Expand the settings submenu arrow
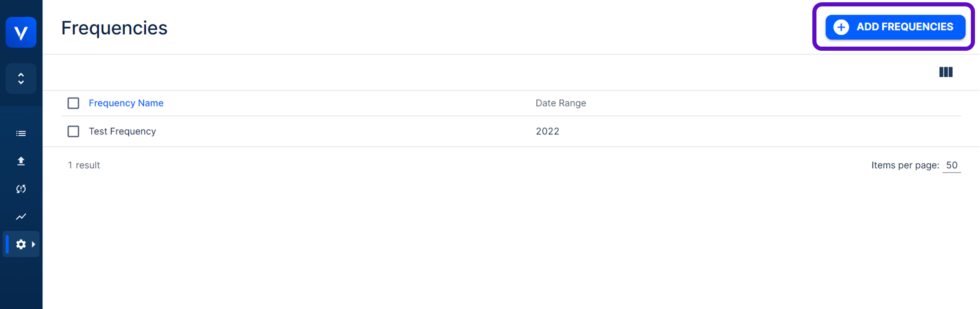 [33, 245]
